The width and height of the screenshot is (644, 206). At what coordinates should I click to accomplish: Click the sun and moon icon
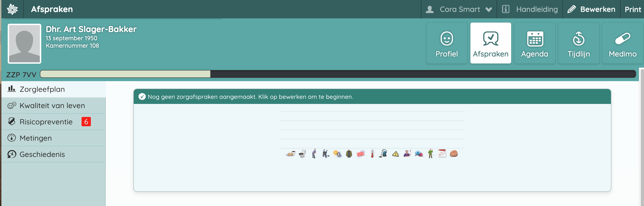point(337,154)
